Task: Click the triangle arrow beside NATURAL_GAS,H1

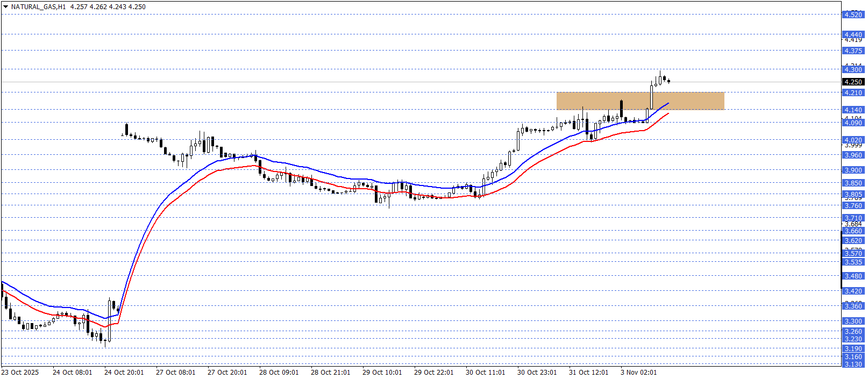Action: [x=5, y=7]
